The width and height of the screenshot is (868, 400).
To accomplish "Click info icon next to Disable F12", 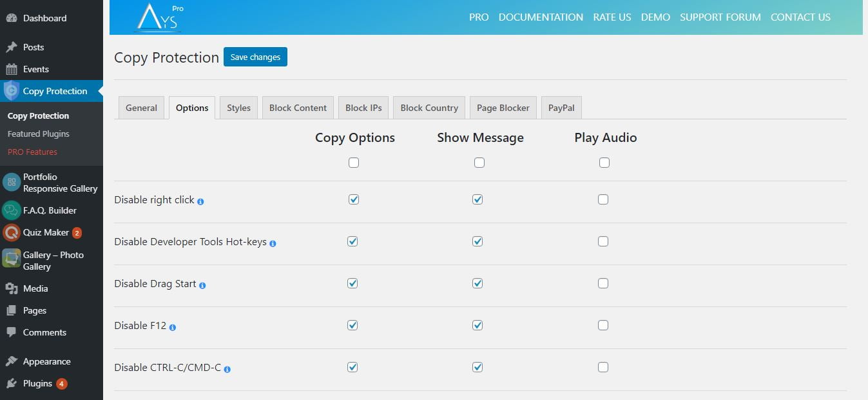I will click(x=173, y=328).
